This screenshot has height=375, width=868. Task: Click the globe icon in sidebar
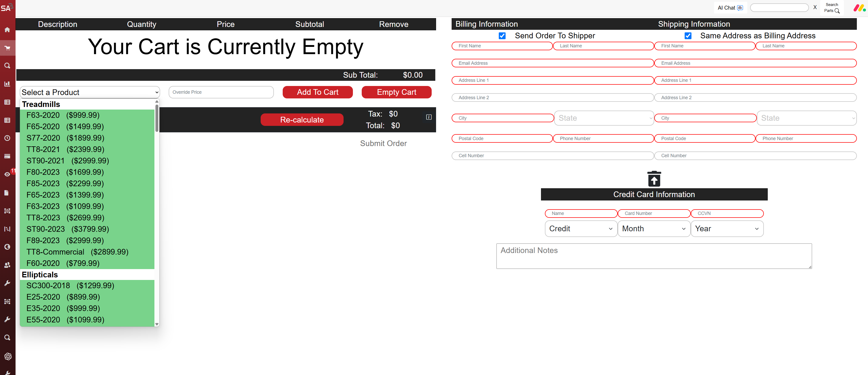point(7,247)
